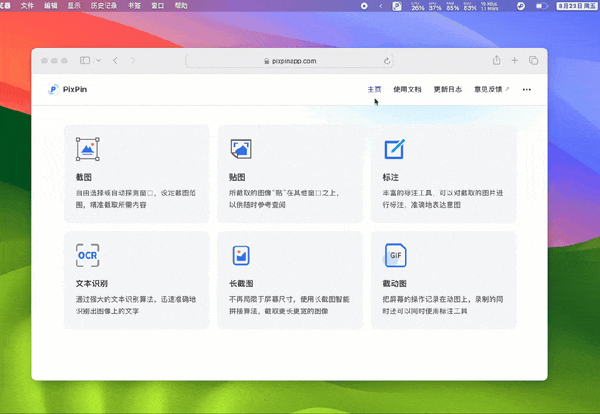The height and width of the screenshot is (414, 600).
Task: Open the 历史记录 history menu
Action: [104, 6]
